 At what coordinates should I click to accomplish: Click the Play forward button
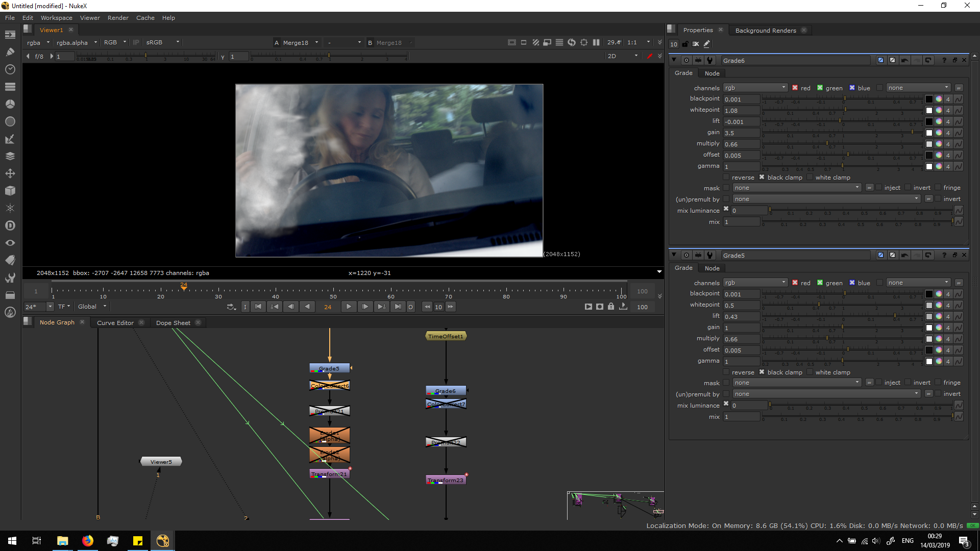(x=349, y=307)
